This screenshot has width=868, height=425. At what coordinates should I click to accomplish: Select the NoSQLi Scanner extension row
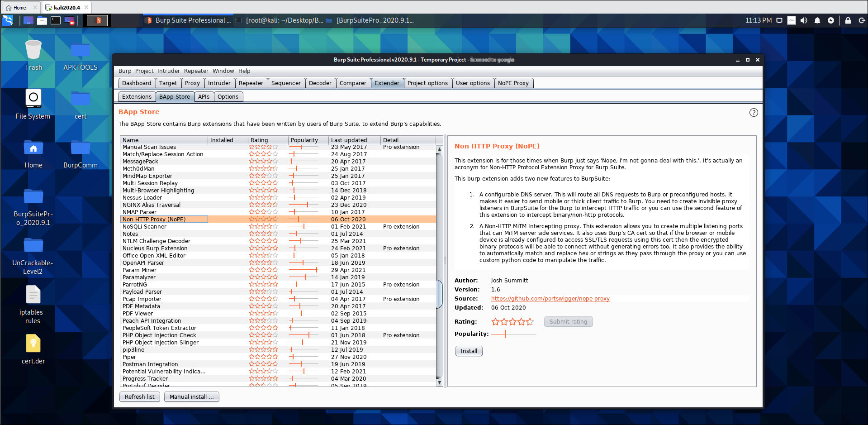click(x=278, y=227)
